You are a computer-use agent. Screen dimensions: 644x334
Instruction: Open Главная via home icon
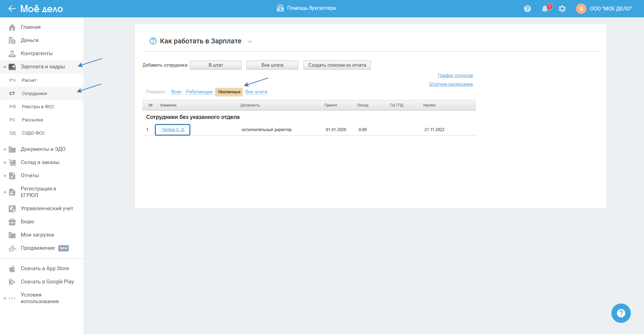pos(12,27)
